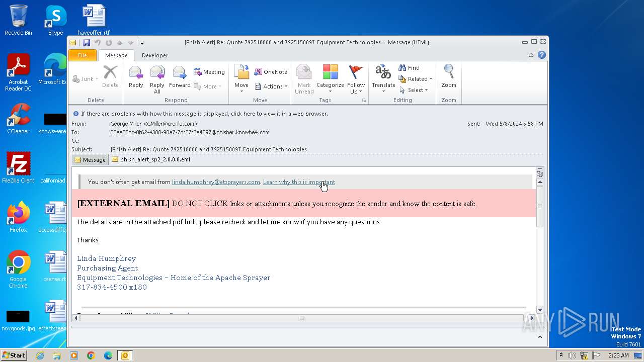Open File Explorer from the taskbar
Image resolution: width=644 pixels, height=362 pixels.
click(57, 355)
